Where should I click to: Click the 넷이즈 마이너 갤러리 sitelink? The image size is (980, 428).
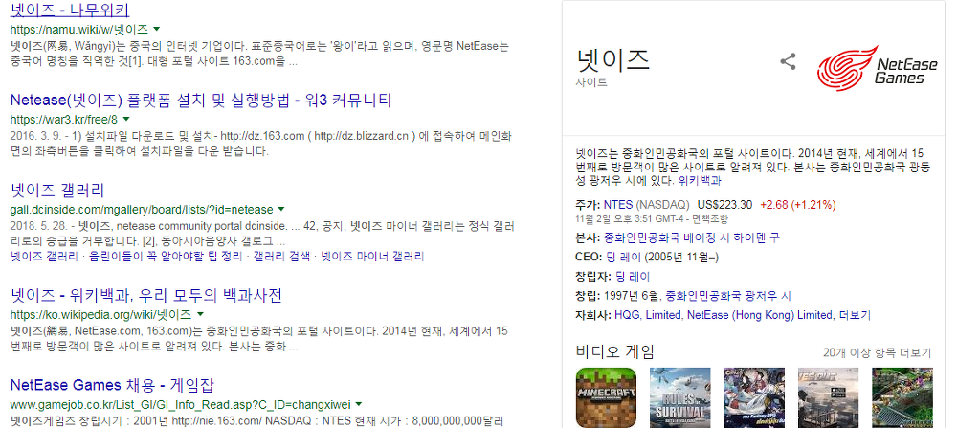pos(372,256)
